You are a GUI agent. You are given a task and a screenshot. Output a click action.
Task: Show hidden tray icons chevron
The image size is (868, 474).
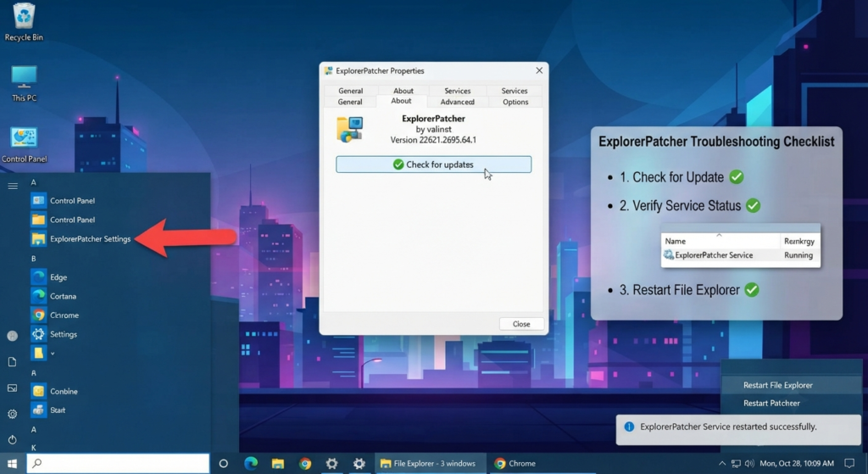click(x=722, y=464)
